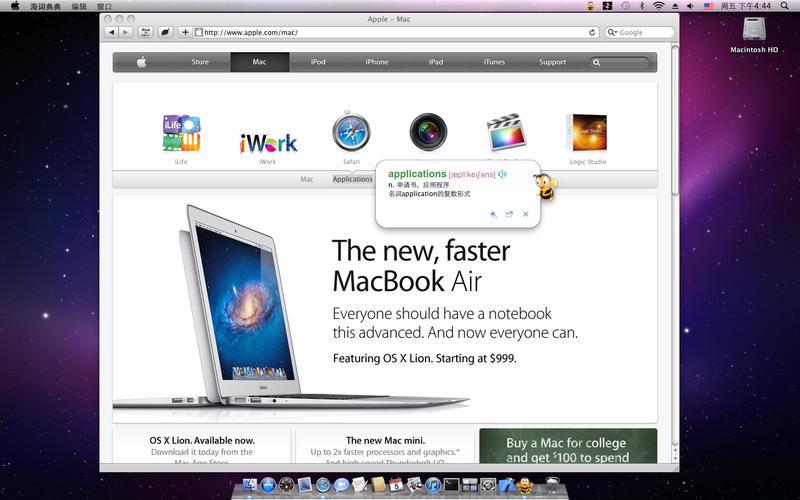
Task: Go to the Store tab on apple.com
Action: [x=200, y=62]
